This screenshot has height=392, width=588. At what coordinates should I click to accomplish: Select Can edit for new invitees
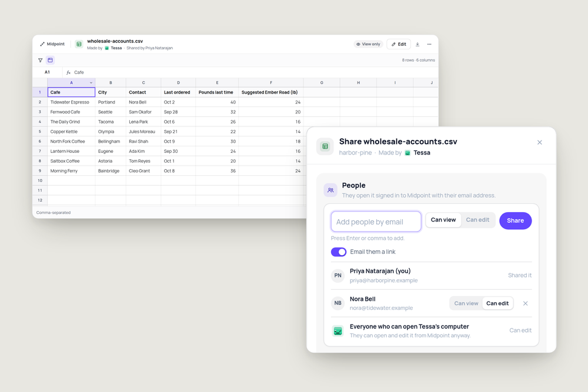tap(477, 220)
